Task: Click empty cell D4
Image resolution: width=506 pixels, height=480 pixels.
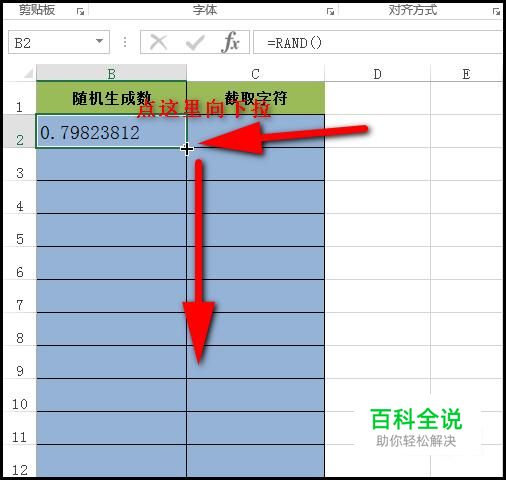Action: (377, 197)
